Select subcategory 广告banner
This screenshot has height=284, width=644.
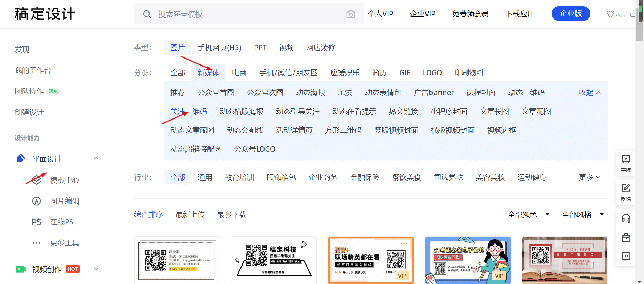tap(434, 93)
